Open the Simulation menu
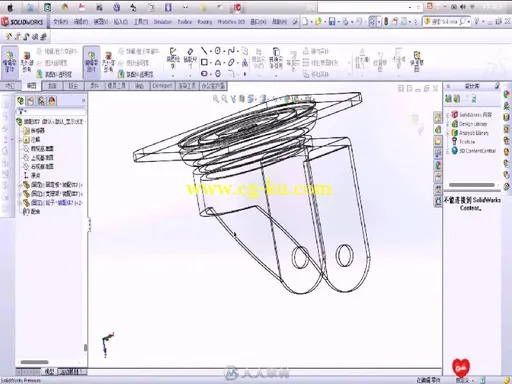This screenshot has height=384, width=512. pyautogui.click(x=162, y=22)
